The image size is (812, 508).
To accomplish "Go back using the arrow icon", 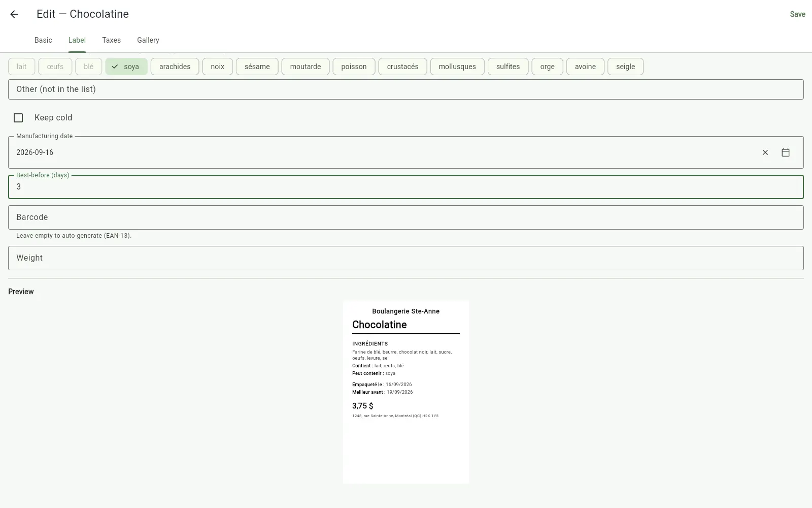I will (14, 14).
